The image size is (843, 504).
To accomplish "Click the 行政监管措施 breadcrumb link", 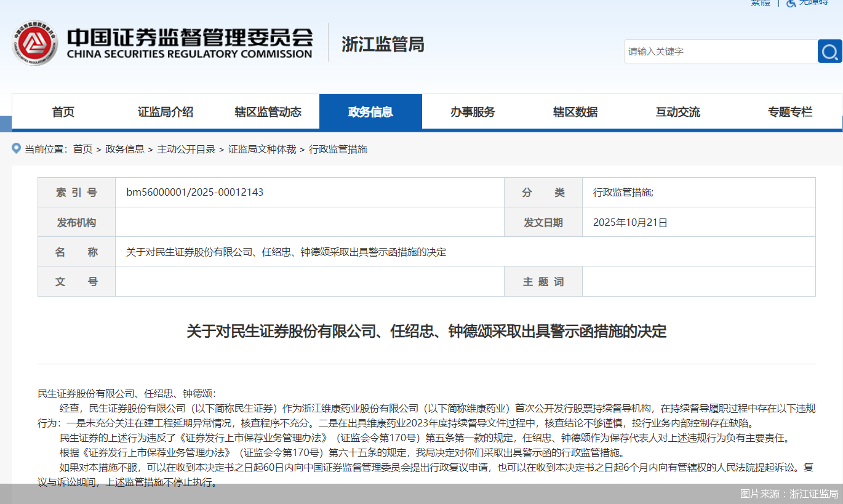I will [x=338, y=149].
